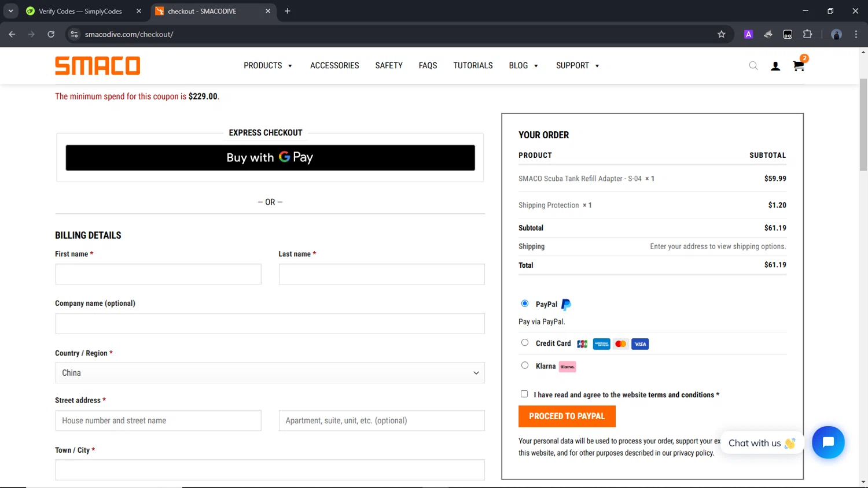Switch to the checkout SMACODIVE tab
868x488 pixels.
214,11
